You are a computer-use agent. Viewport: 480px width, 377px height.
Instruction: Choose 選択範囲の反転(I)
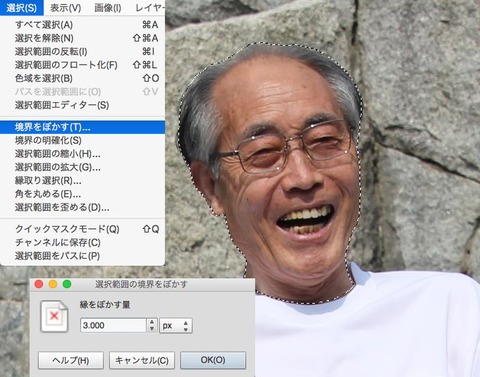[82, 51]
